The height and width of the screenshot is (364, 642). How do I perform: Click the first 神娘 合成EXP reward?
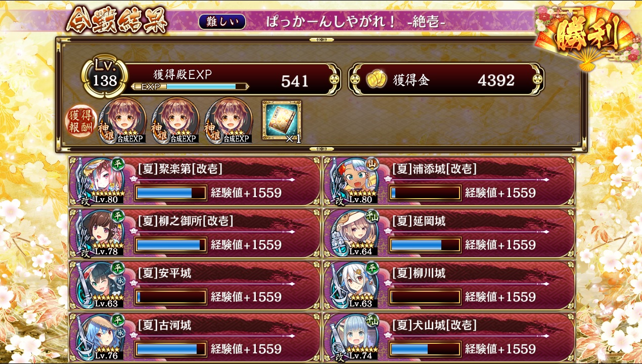tap(123, 121)
